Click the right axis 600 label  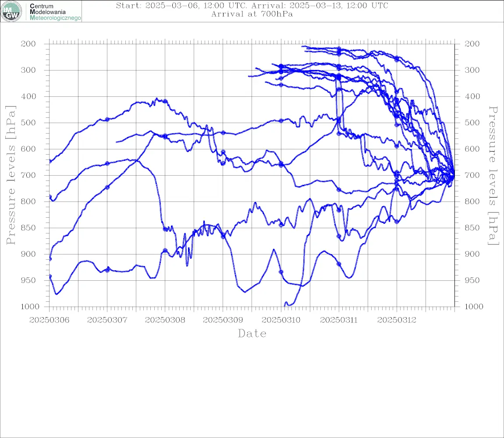coord(472,149)
